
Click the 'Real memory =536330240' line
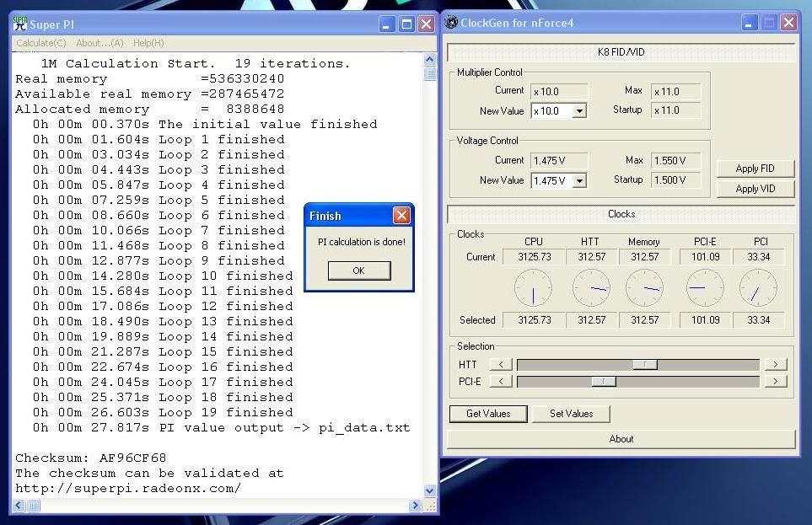pos(149,78)
